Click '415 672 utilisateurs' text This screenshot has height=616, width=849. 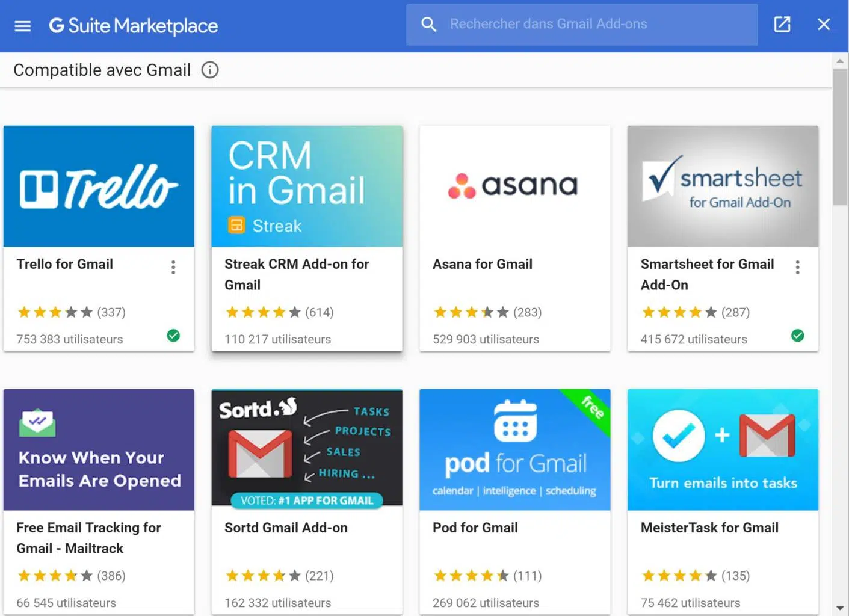click(694, 339)
